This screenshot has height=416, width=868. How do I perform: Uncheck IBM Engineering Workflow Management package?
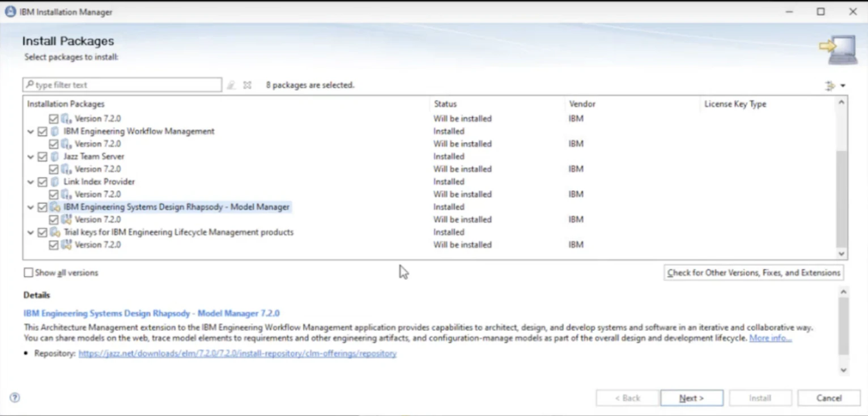tap(42, 131)
